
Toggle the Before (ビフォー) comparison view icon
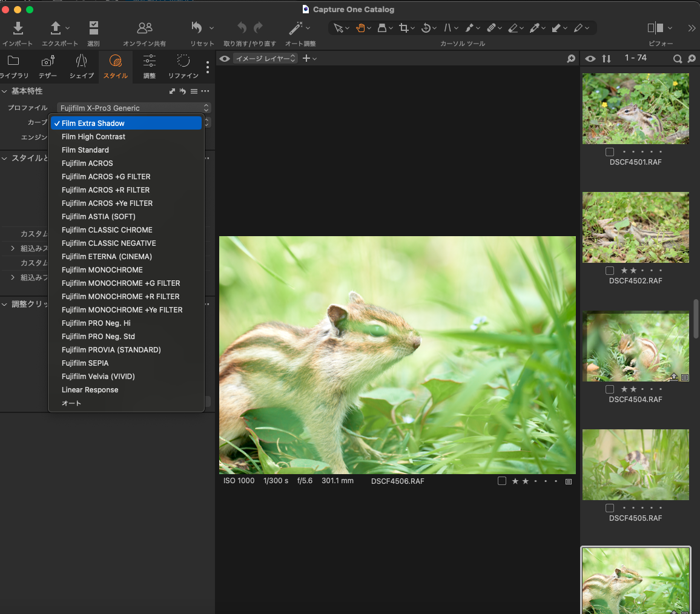[655, 28]
